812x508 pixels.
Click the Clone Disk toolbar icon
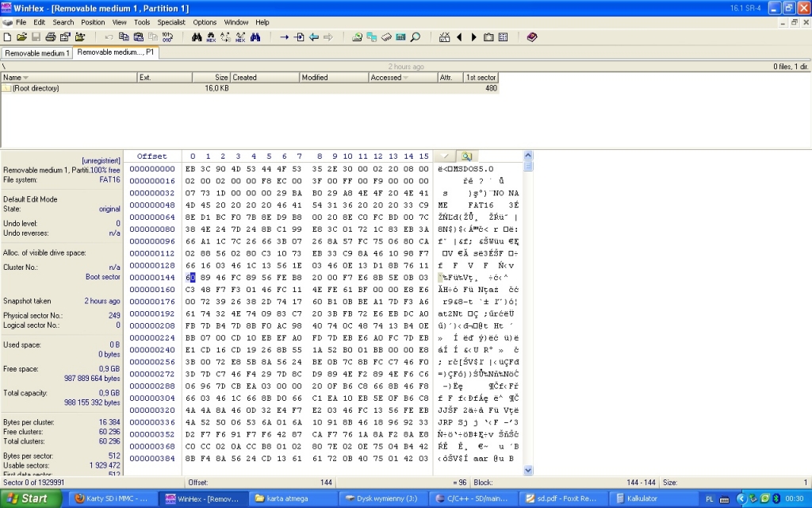click(371, 37)
